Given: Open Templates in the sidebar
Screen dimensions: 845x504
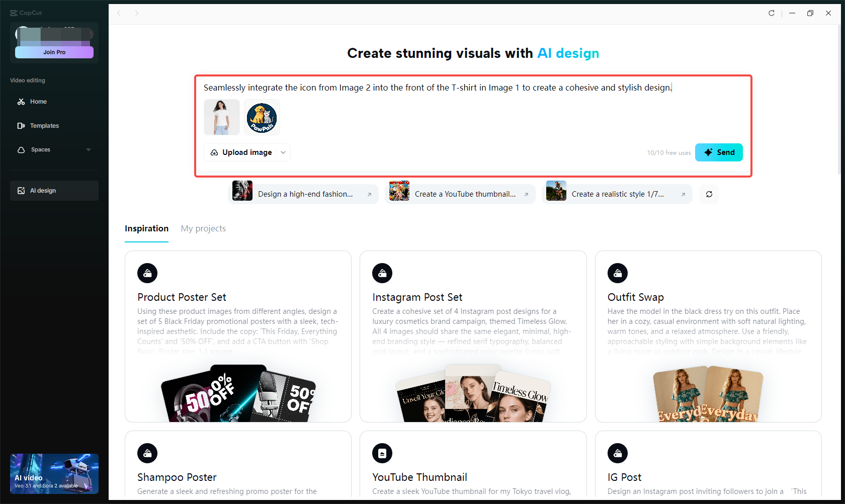Looking at the screenshot, I should [54, 126].
